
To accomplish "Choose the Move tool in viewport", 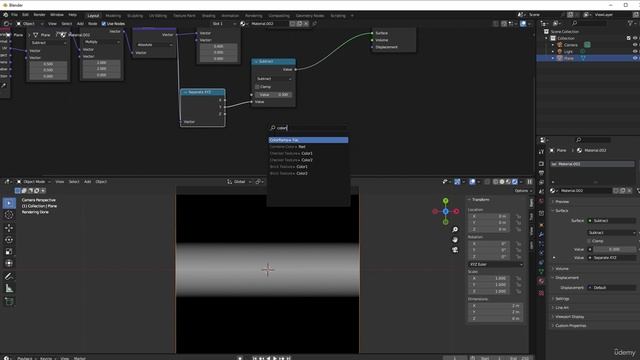I will [x=9, y=228].
